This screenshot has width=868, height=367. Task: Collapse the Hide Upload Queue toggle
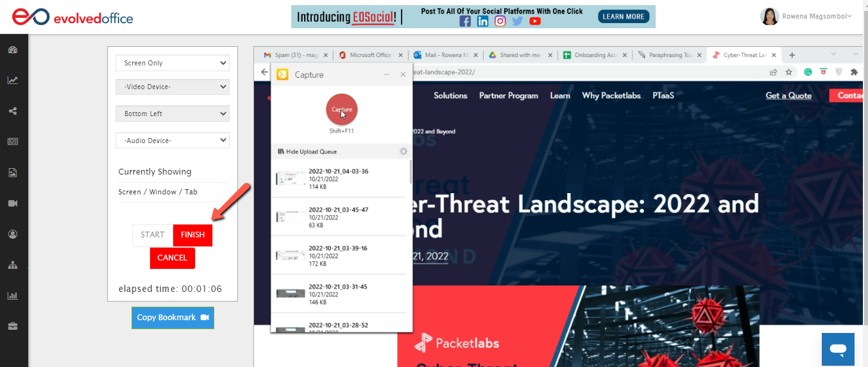click(x=307, y=151)
